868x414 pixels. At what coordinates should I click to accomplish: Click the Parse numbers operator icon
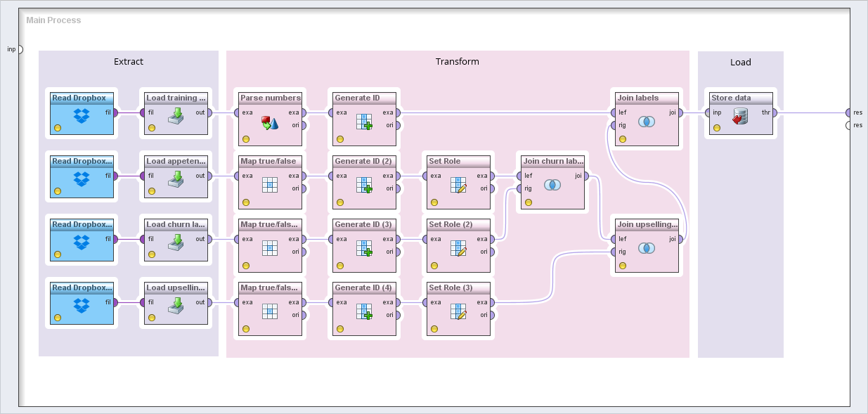(x=270, y=123)
